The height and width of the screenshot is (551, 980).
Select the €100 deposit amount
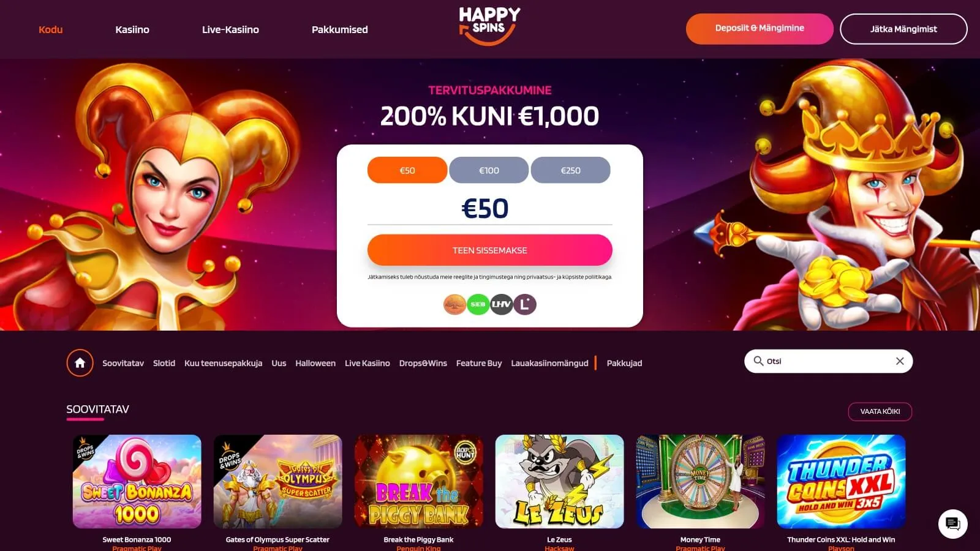point(489,170)
